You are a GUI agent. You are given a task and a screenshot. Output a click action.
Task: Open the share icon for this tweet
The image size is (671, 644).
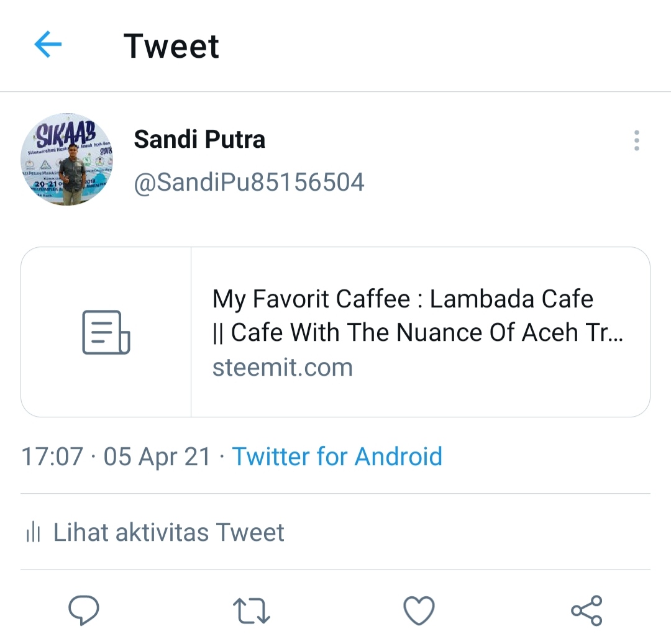(x=587, y=610)
